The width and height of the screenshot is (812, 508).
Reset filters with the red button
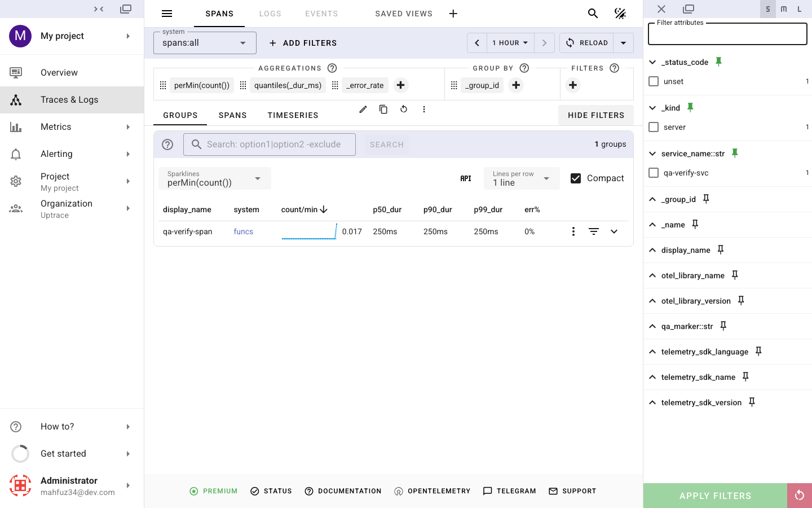click(800, 496)
